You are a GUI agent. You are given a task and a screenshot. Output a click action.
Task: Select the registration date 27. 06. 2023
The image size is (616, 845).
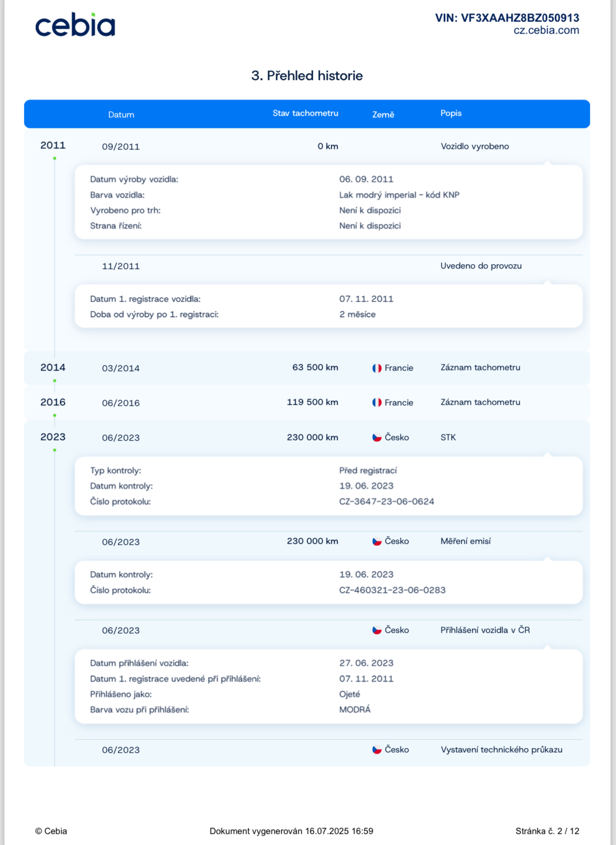point(366,663)
